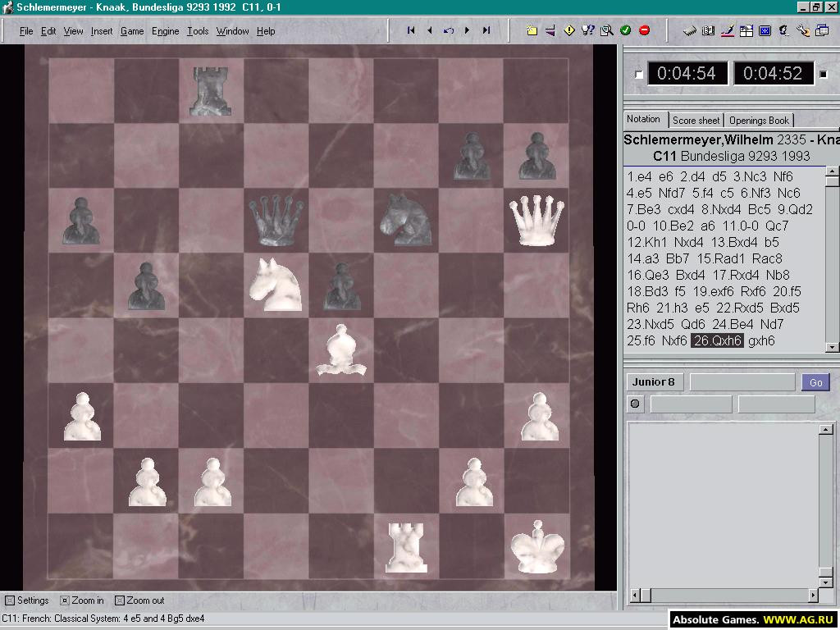Click the Junior 8 engine button
840x630 pixels.
[654, 382]
